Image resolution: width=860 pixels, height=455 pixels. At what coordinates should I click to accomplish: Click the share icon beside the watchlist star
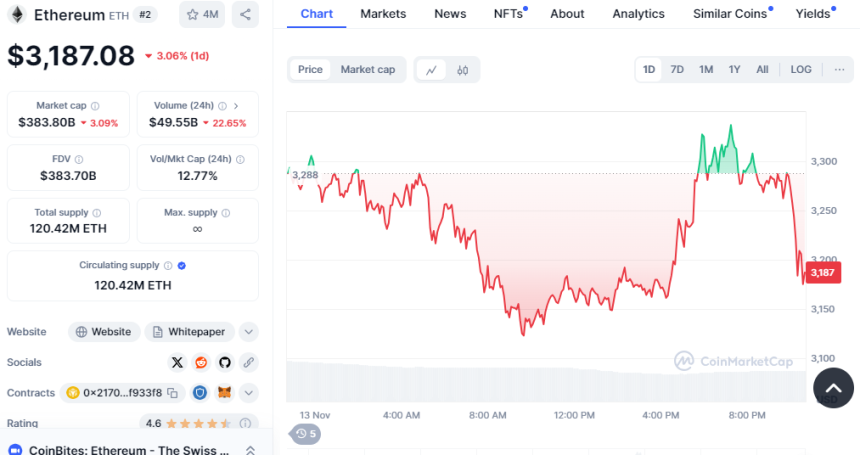click(245, 15)
